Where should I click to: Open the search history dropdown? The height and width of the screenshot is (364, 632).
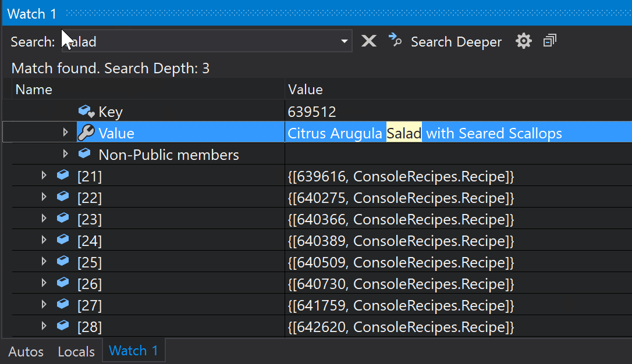point(345,41)
